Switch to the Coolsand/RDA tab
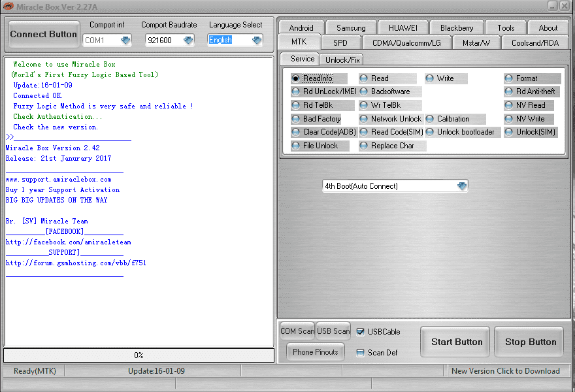Viewport: 575px width, 392px height. click(535, 43)
